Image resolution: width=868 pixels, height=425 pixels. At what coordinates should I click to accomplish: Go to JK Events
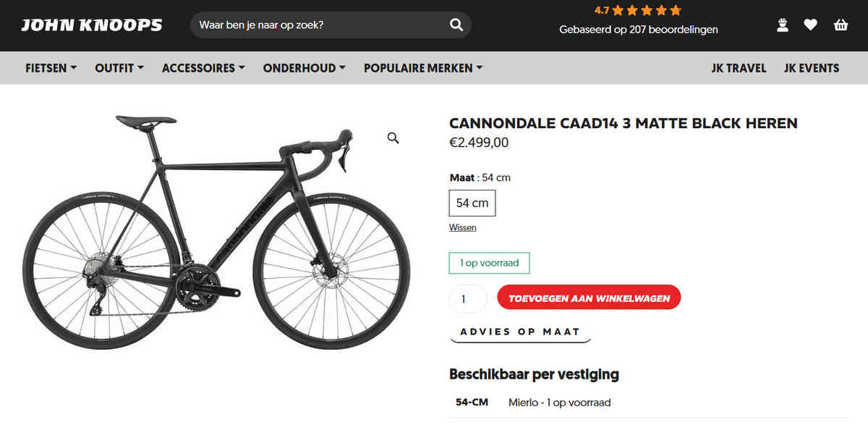tap(812, 68)
